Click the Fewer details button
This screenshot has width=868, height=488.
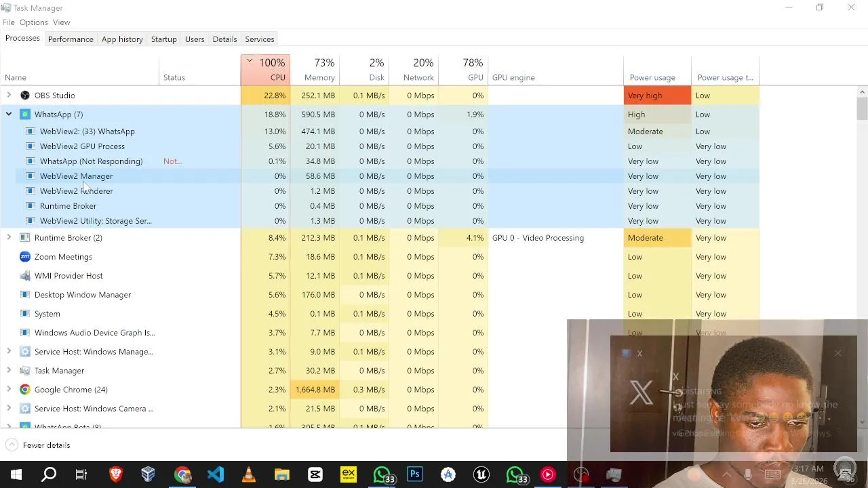(x=38, y=445)
